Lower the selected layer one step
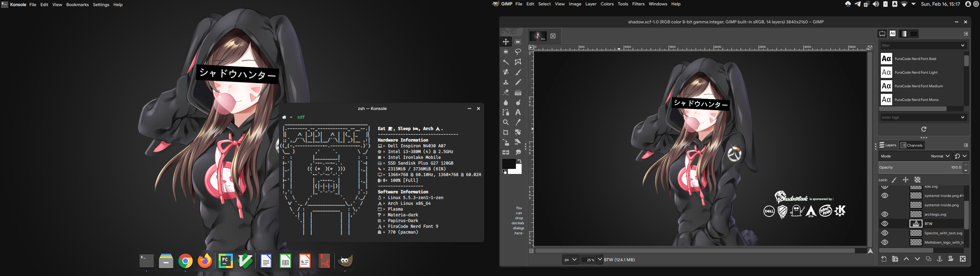This screenshot has height=276, width=980. (x=917, y=259)
